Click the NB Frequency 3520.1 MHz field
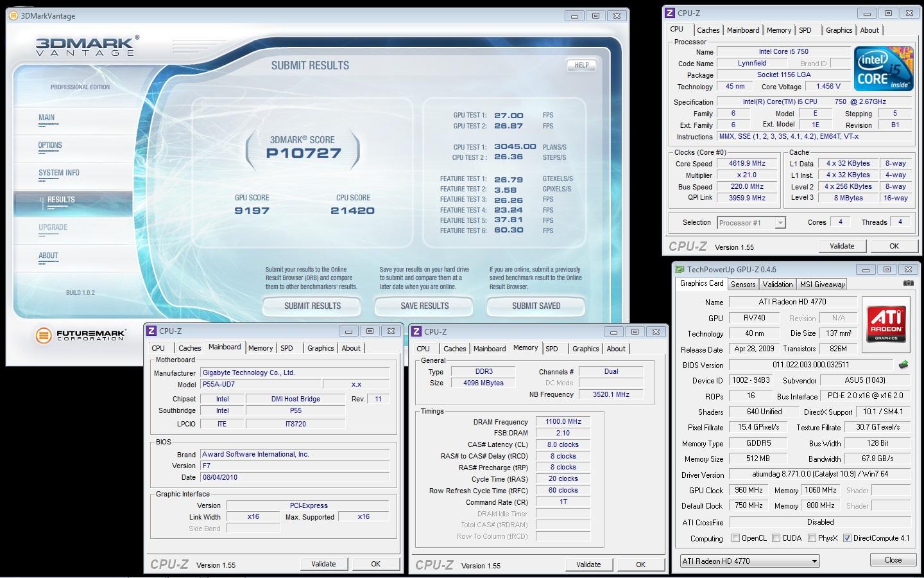This screenshot has height=578, width=924. [612, 395]
